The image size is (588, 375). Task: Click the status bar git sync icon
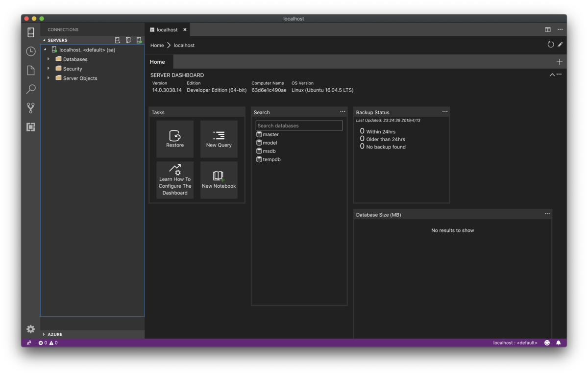tap(29, 343)
